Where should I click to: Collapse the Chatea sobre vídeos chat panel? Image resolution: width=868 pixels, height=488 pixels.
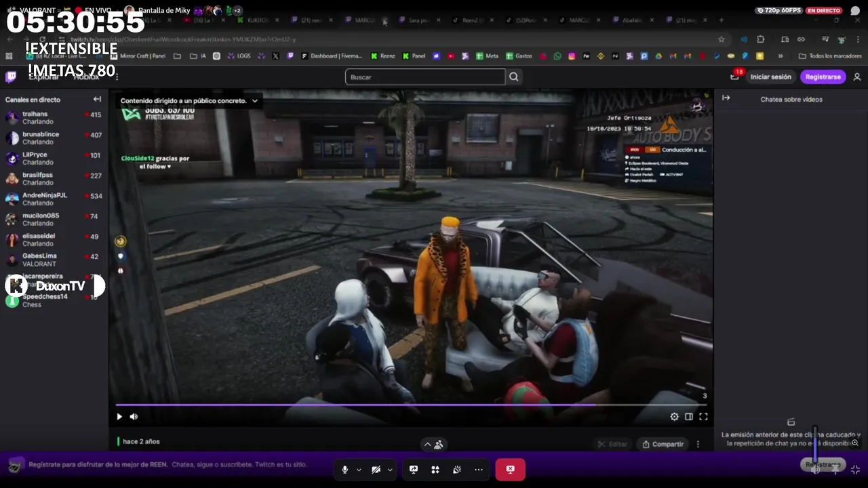[x=726, y=98]
